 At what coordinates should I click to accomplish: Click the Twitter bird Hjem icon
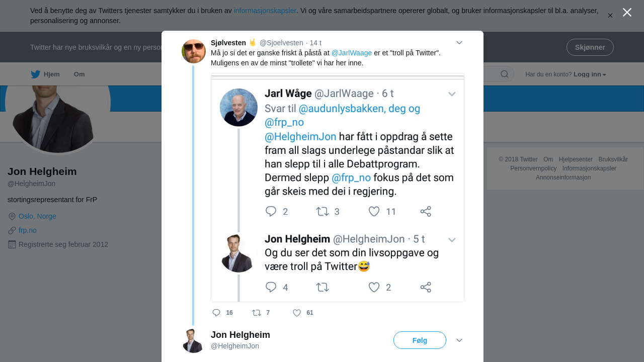(x=35, y=74)
